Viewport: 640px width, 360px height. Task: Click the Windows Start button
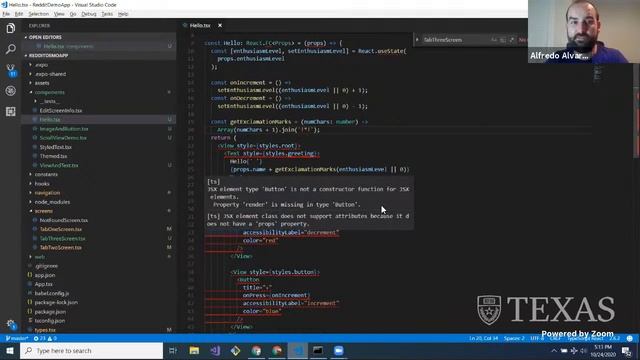(x=10, y=351)
